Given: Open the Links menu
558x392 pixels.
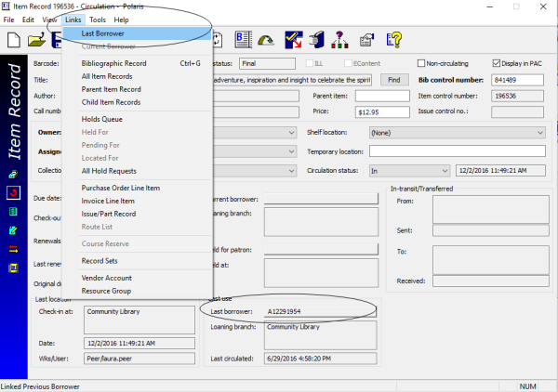Looking at the screenshot, I should click(73, 20).
